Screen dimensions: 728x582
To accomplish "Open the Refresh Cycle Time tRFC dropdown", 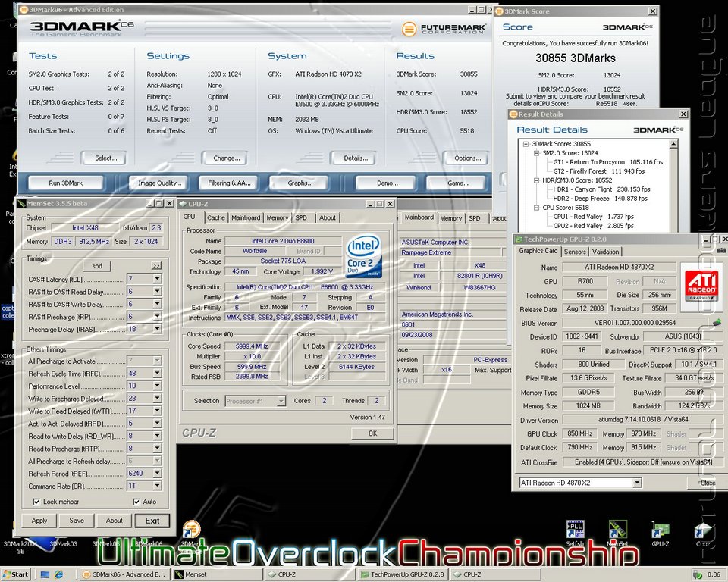I will 158,373.
